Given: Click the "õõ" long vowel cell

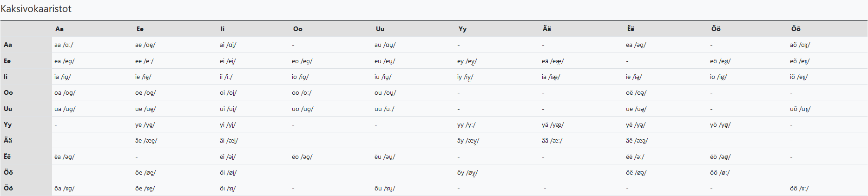Looking at the screenshot, I should (x=799, y=189).
